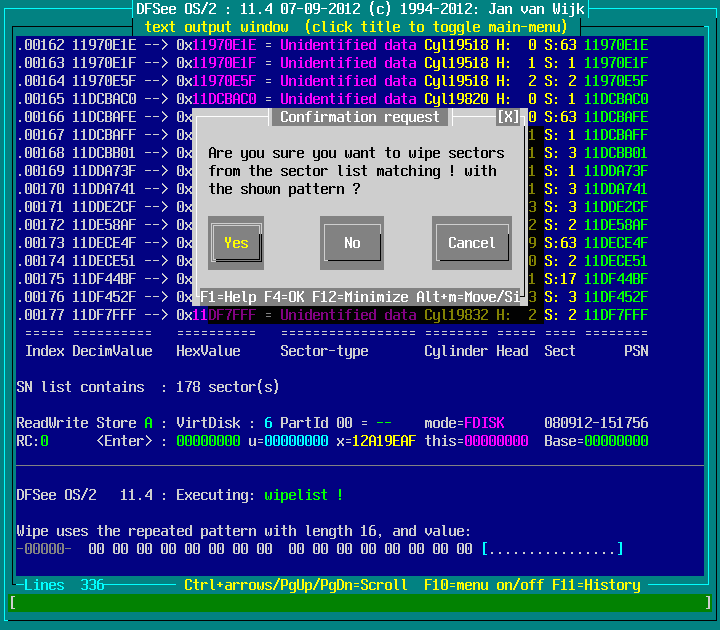The width and height of the screenshot is (720, 630).
Task: Click the Sector-type column header
Action: pos(324,351)
